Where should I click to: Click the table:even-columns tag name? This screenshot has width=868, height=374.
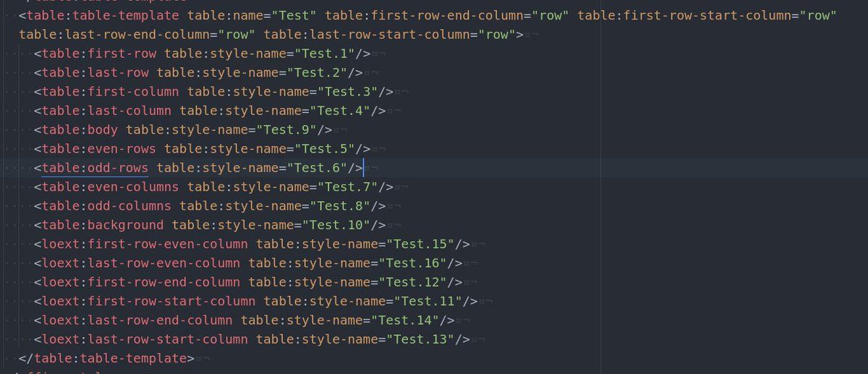tap(106, 187)
